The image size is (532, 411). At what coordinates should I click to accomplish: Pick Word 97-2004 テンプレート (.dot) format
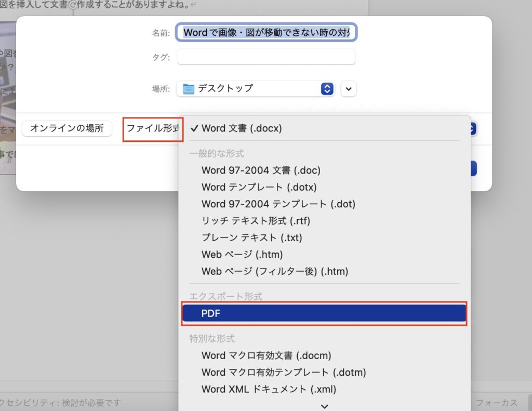tap(278, 204)
